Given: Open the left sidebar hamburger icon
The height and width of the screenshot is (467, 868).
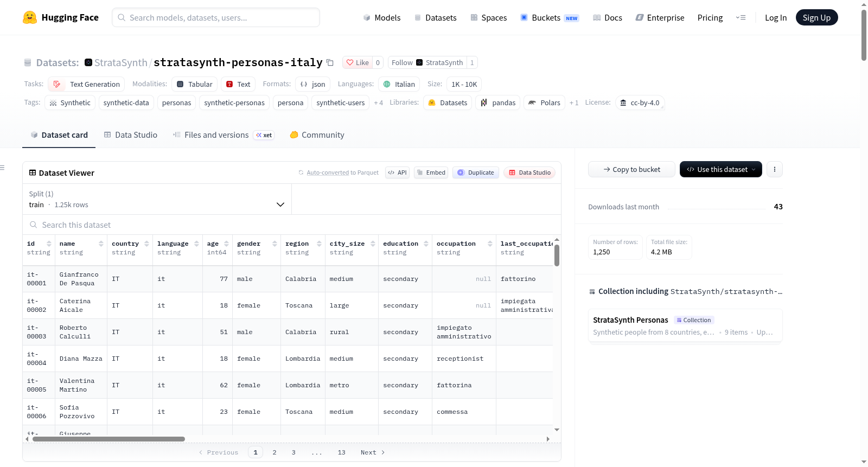Looking at the screenshot, I should coord(3,168).
